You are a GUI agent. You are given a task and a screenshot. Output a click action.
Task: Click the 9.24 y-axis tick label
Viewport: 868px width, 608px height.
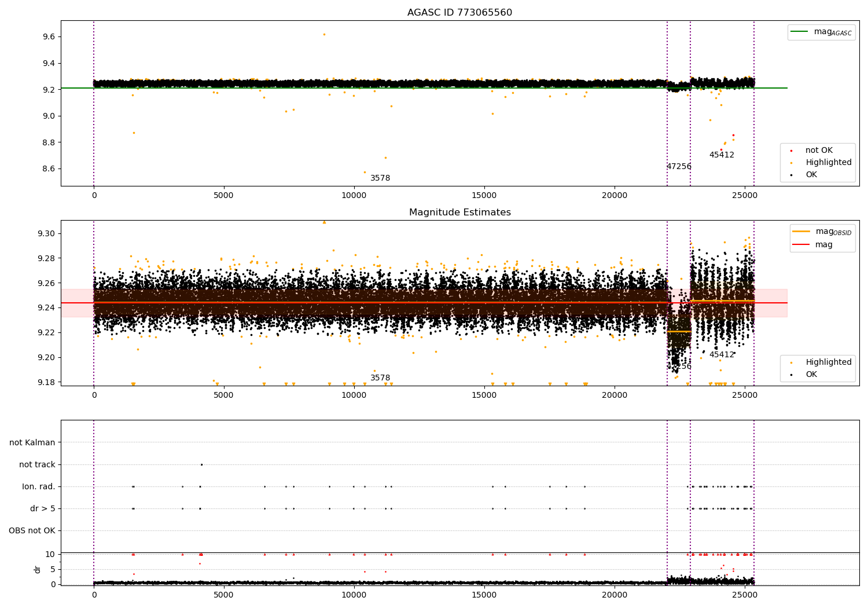coord(46,308)
